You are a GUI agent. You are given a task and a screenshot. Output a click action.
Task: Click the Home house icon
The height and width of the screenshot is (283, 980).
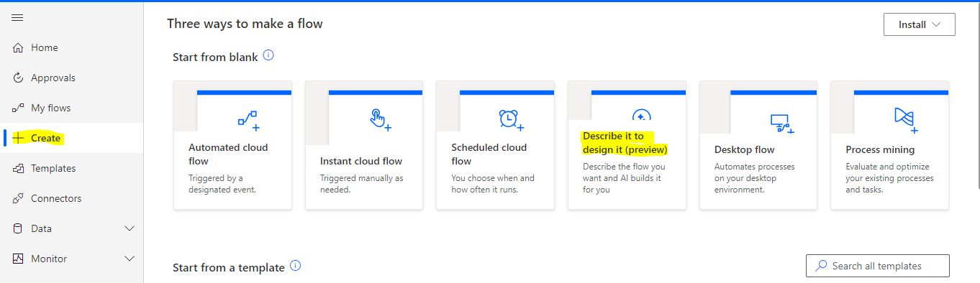[x=19, y=47]
